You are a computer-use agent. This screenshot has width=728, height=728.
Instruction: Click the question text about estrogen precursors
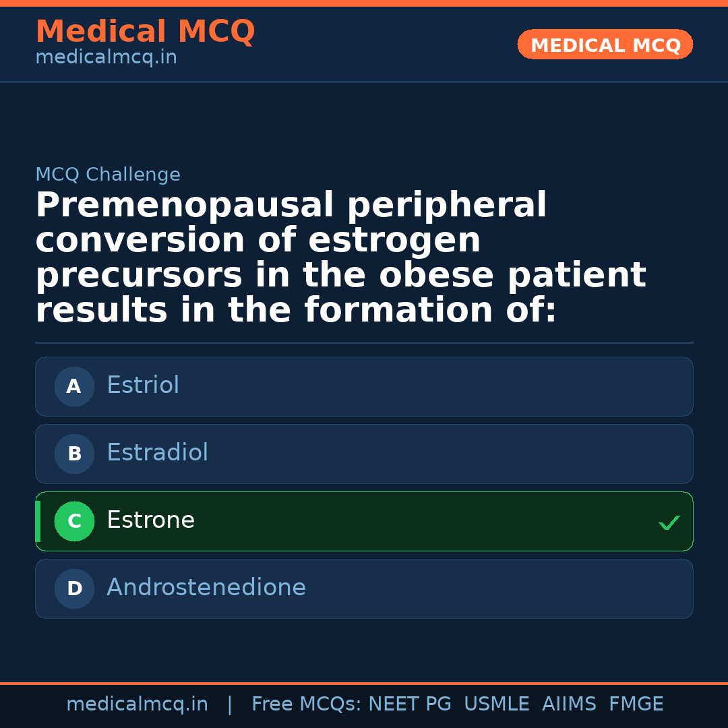(340, 257)
